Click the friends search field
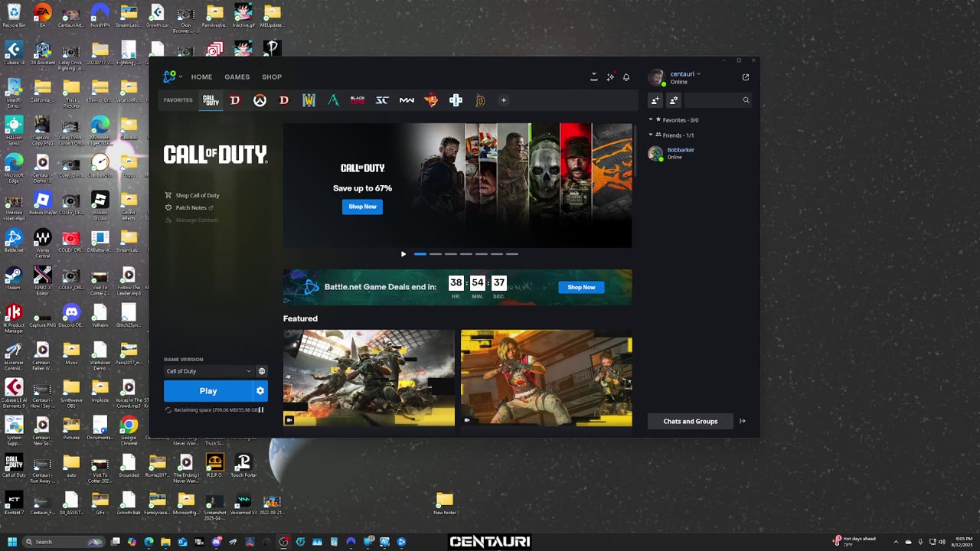This screenshot has height=551, width=980. pyautogui.click(x=718, y=100)
